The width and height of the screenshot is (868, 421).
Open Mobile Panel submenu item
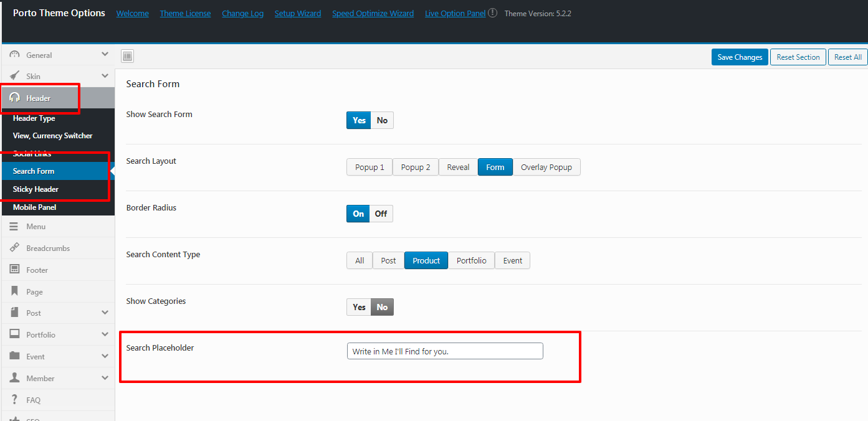coord(57,207)
